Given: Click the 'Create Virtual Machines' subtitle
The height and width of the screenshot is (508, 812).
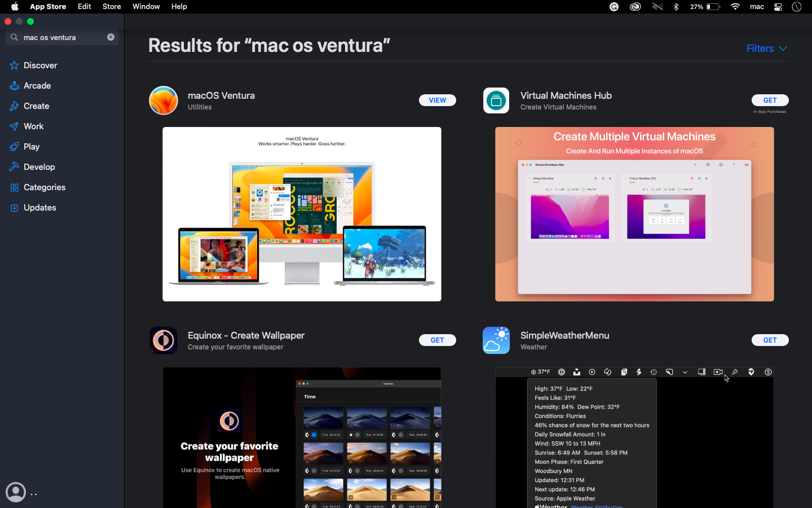Looking at the screenshot, I should pyautogui.click(x=558, y=107).
